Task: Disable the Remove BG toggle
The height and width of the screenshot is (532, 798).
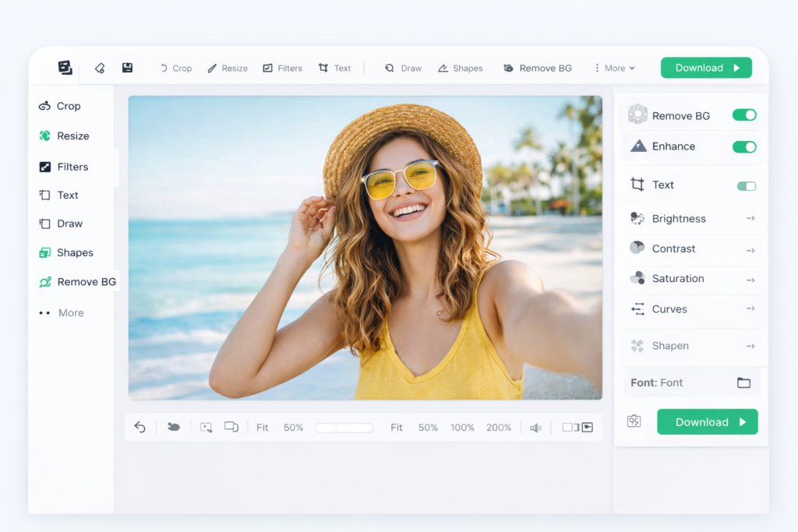Action: [744, 115]
